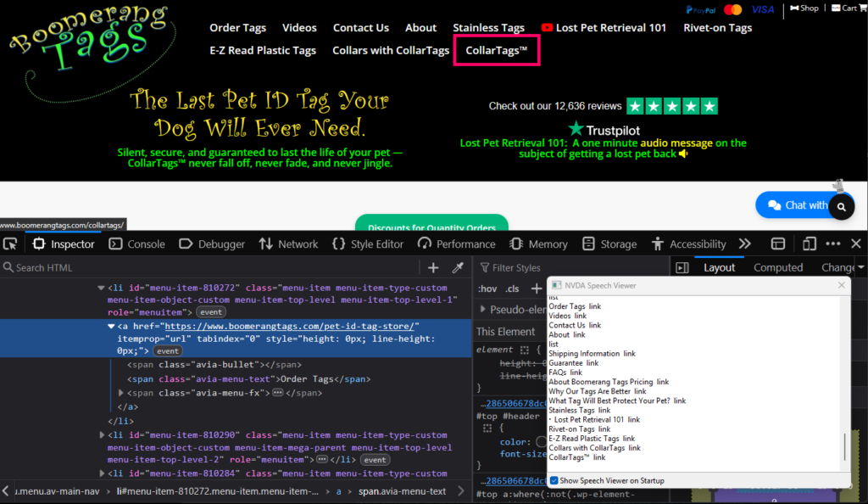This screenshot has width=868, height=504.
Task: Open the Style Editor tab
Action: 368,244
